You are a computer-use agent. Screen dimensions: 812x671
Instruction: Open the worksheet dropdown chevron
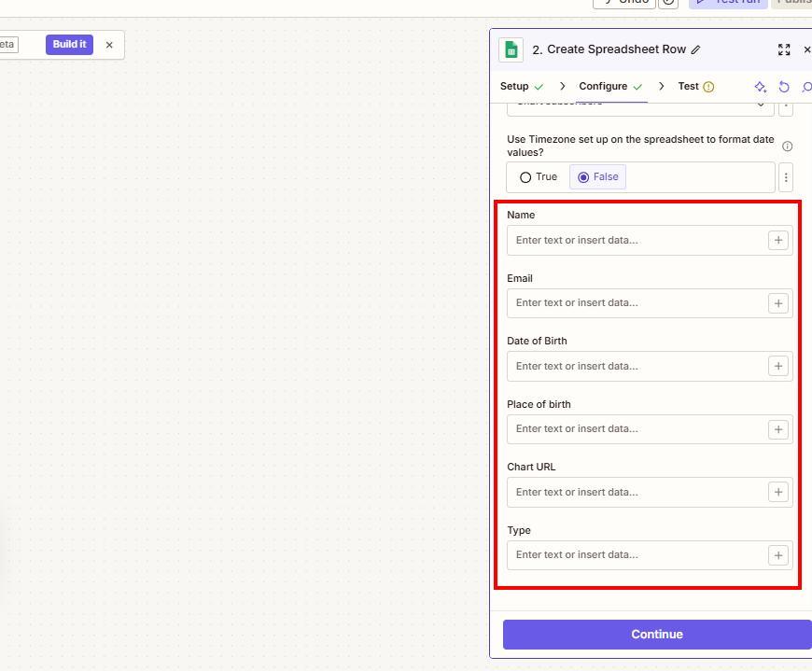(761, 104)
